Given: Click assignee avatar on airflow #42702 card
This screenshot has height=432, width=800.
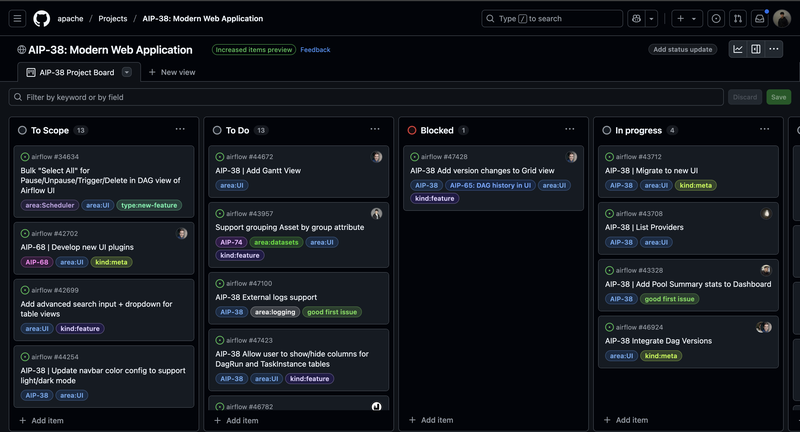Looking at the screenshot, I should click(182, 234).
